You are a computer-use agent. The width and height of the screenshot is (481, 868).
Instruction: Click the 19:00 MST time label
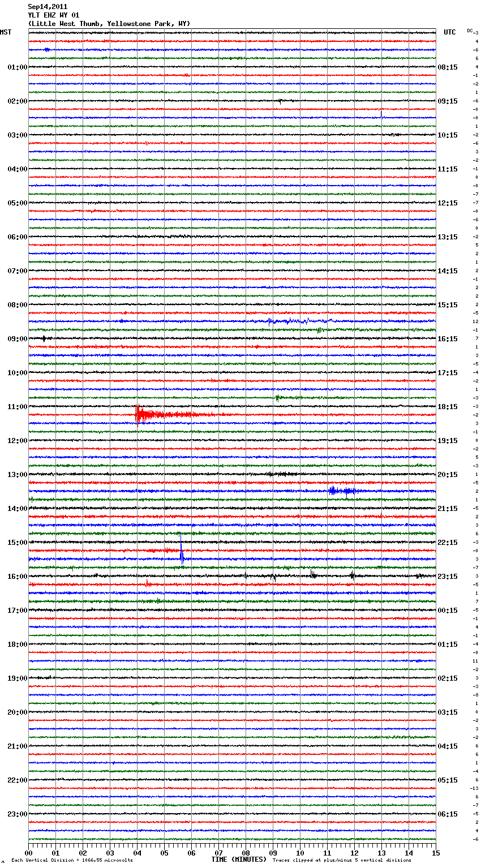tap(18, 678)
